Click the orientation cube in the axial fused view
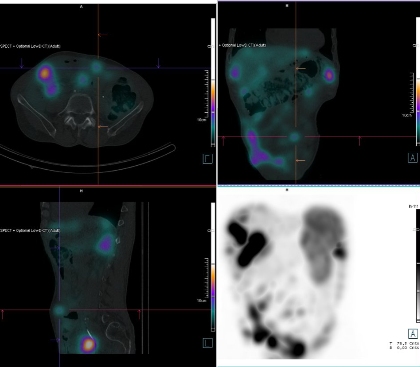The image size is (420, 367). 208,159
